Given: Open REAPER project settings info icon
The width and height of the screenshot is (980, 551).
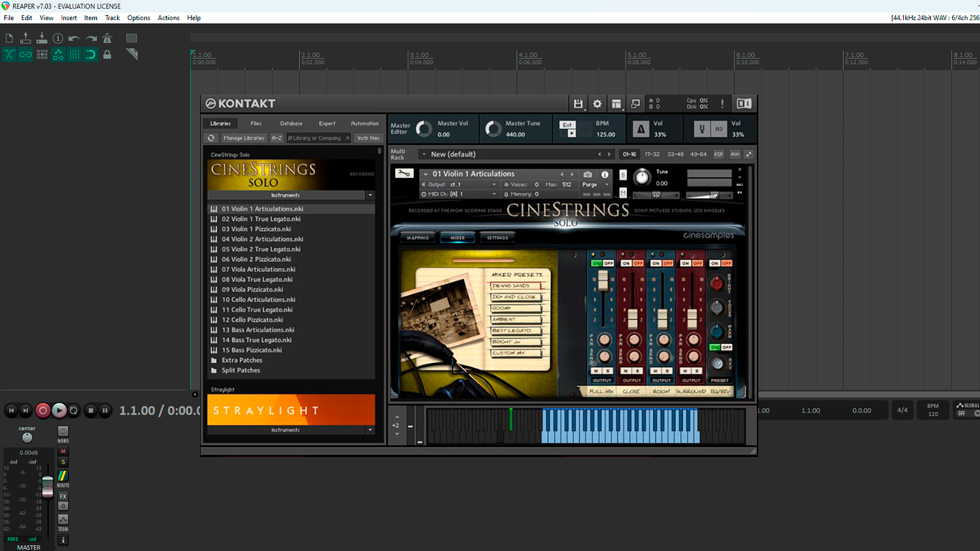Looking at the screenshot, I should click(58, 38).
